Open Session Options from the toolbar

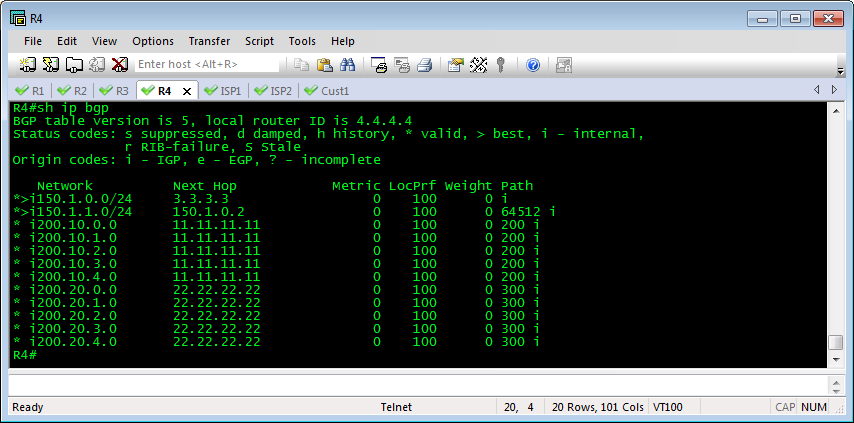[x=455, y=65]
